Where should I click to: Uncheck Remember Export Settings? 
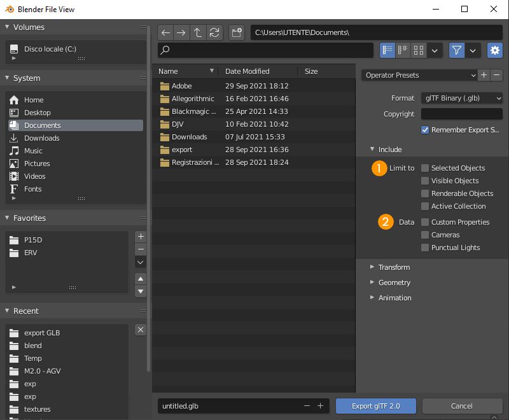click(425, 130)
